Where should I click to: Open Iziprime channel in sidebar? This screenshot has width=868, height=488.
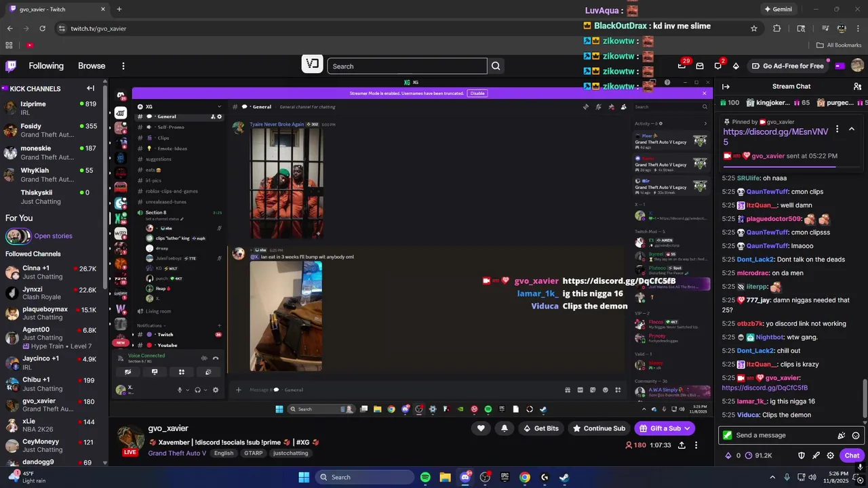[x=52, y=108]
